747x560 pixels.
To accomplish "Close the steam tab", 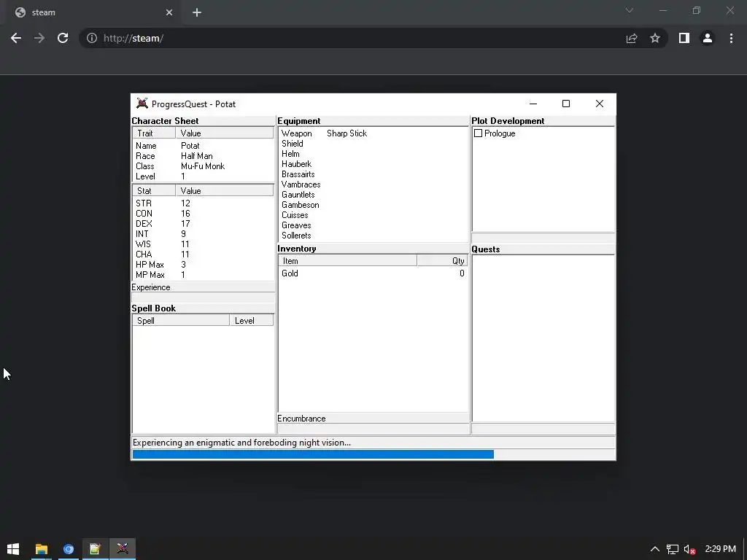I will [x=169, y=12].
